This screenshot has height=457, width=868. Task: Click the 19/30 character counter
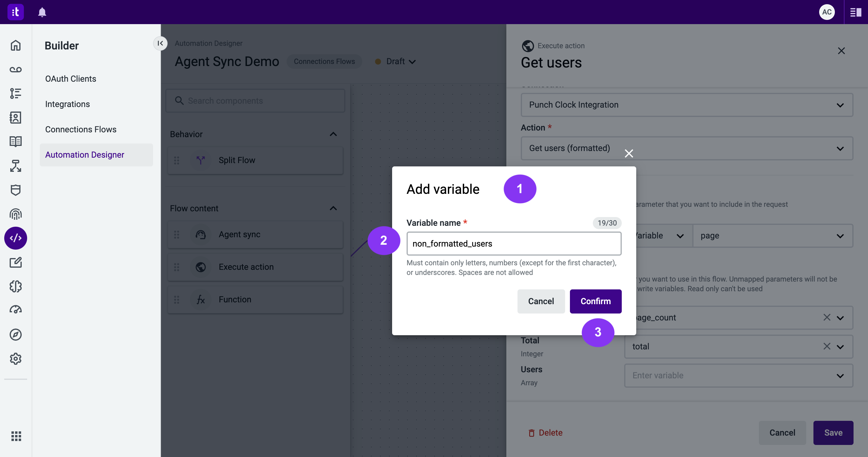point(607,223)
